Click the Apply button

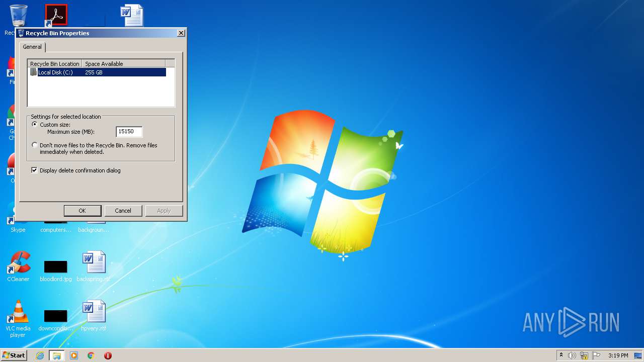(x=164, y=211)
